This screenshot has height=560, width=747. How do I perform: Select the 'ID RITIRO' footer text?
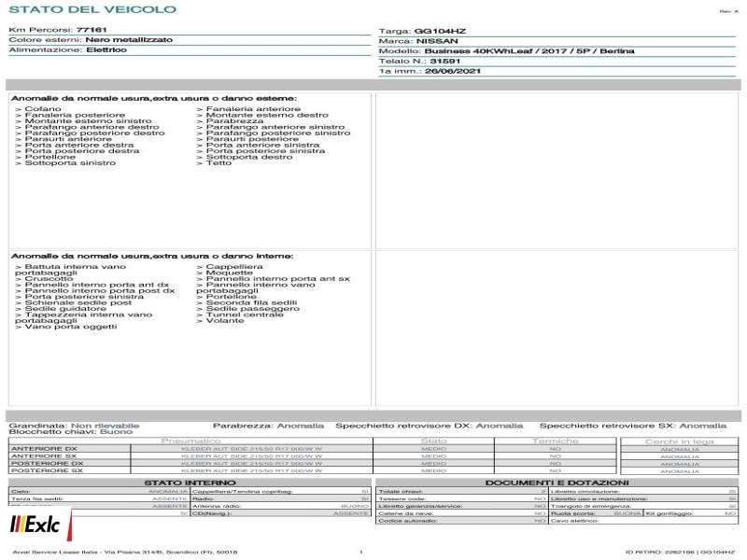point(680,553)
